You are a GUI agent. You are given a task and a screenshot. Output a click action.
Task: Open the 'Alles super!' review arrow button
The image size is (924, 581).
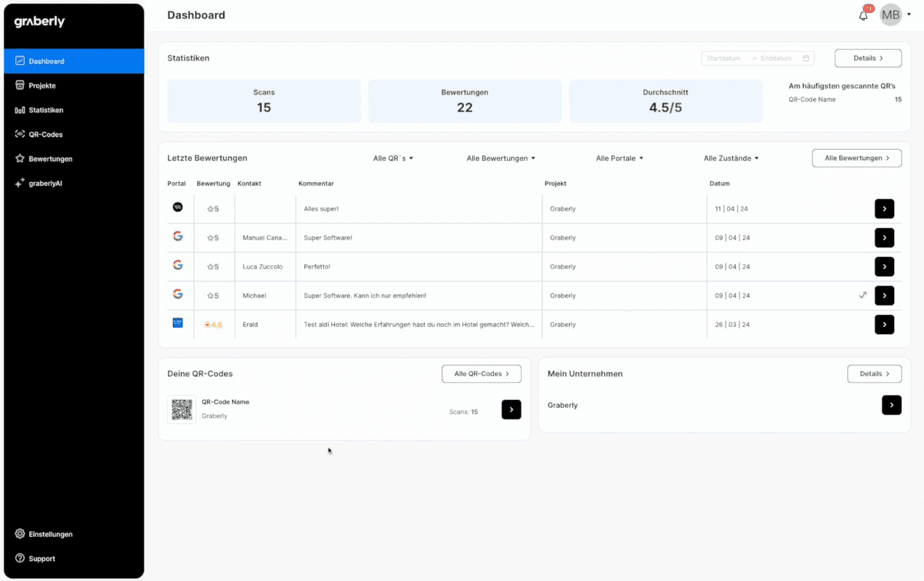tap(884, 209)
